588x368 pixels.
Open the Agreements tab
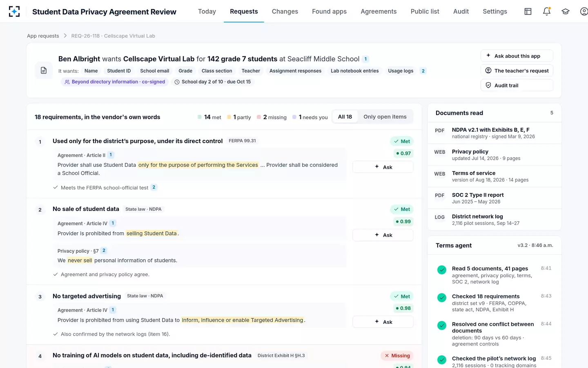tap(379, 11)
